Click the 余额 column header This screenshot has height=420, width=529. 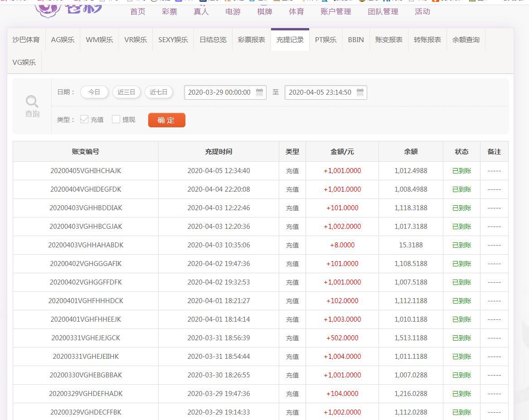click(x=411, y=152)
